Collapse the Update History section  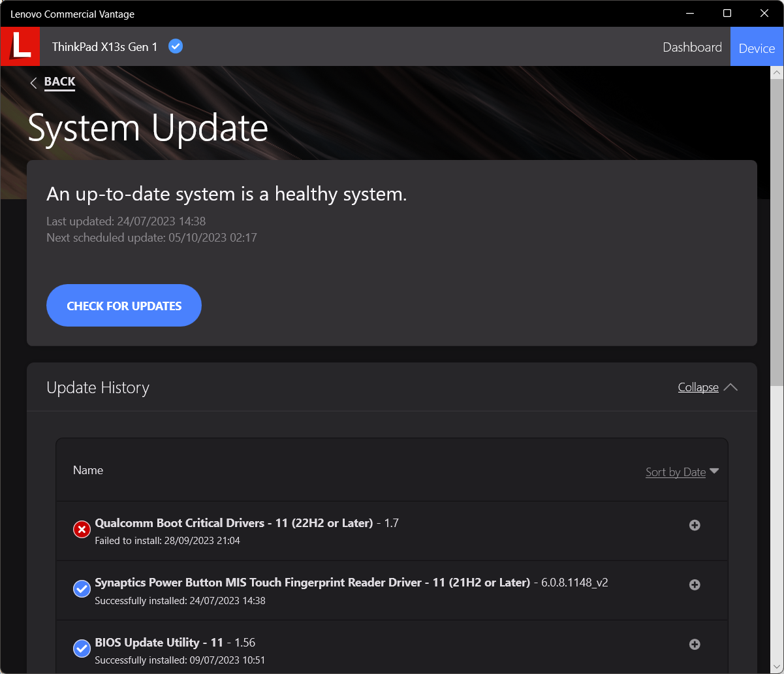(x=698, y=387)
